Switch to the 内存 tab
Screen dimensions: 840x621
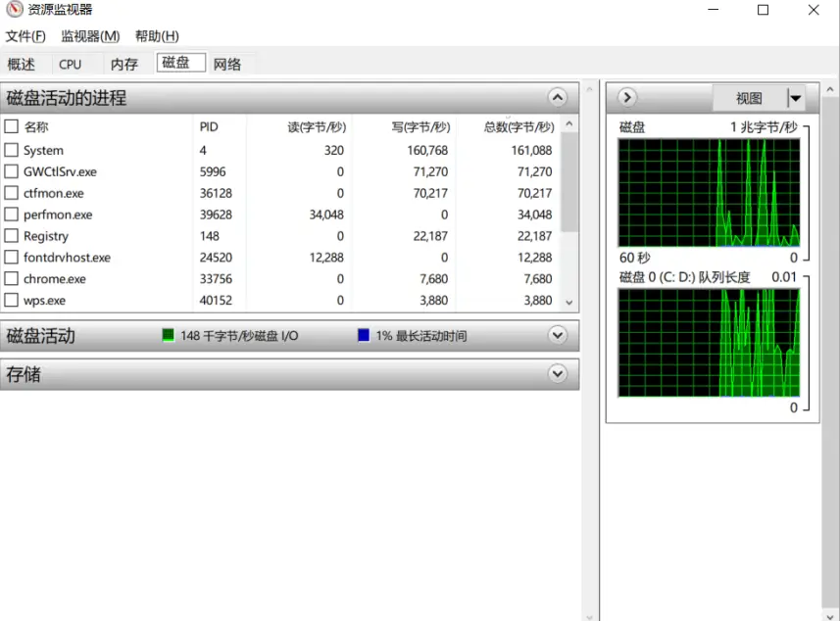click(x=124, y=65)
